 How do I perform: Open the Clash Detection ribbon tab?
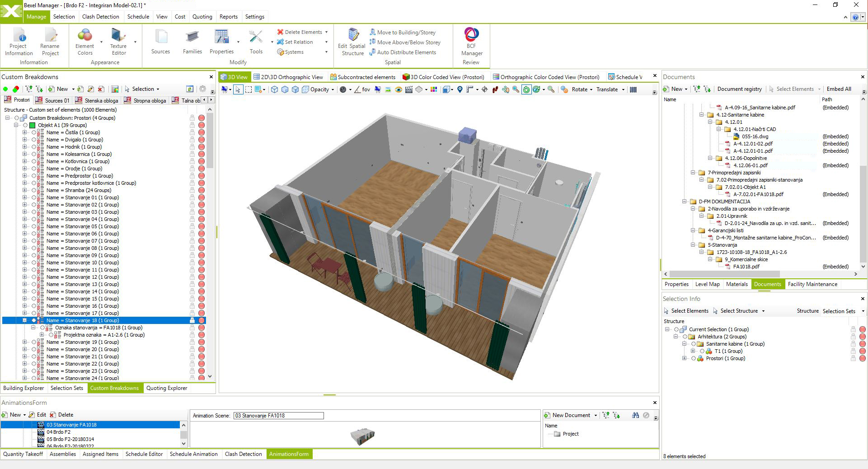pyautogui.click(x=100, y=17)
